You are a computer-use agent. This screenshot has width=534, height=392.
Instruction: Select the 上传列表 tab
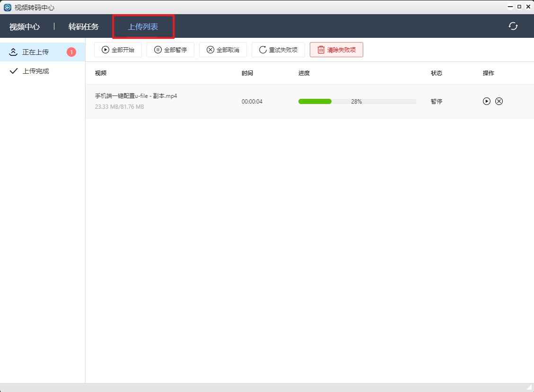(x=143, y=26)
